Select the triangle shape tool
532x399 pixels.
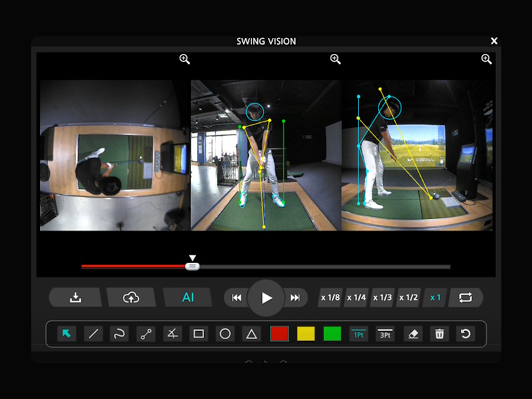(x=251, y=334)
